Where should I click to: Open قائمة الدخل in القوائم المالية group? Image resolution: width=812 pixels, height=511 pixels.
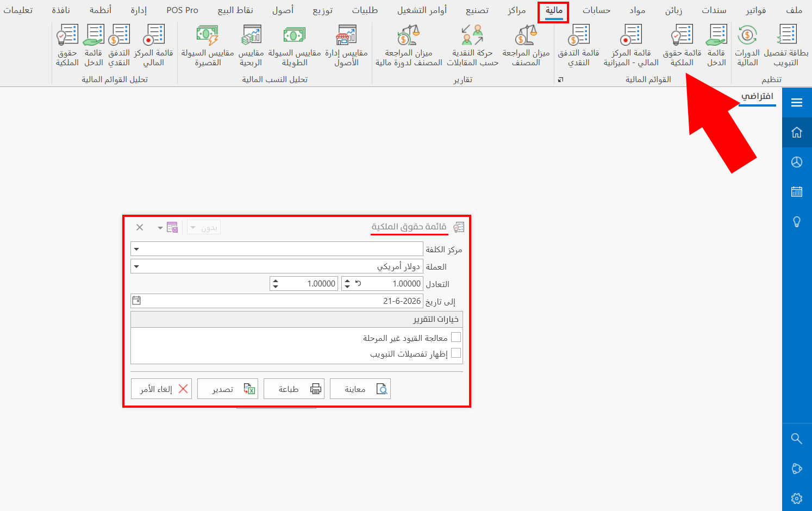tap(716, 46)
